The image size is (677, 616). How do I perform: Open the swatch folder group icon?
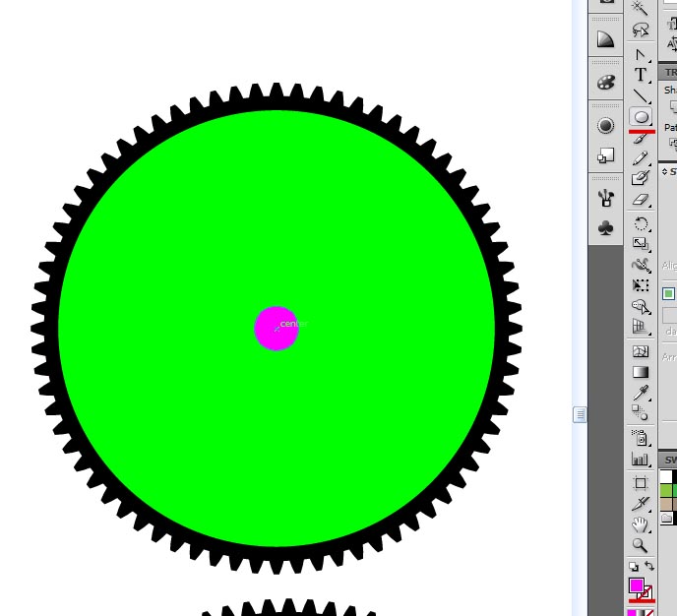(x=666, y=518)
